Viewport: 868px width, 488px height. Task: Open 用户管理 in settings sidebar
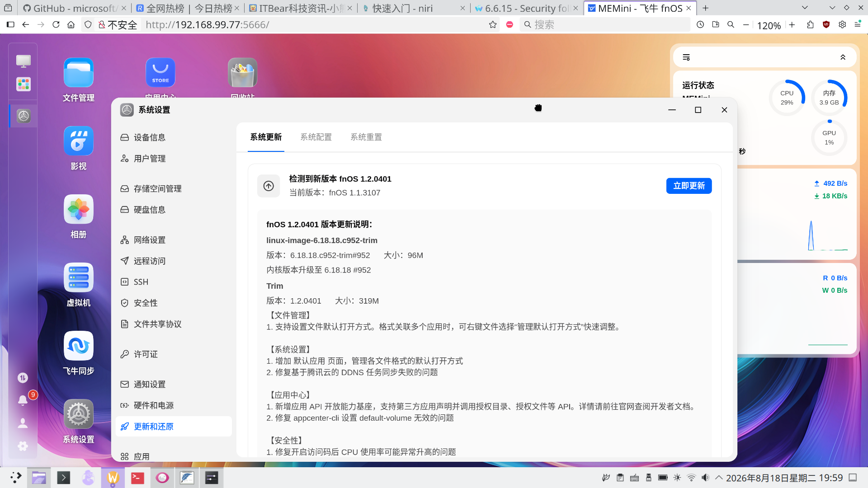(x=174, y=159)
